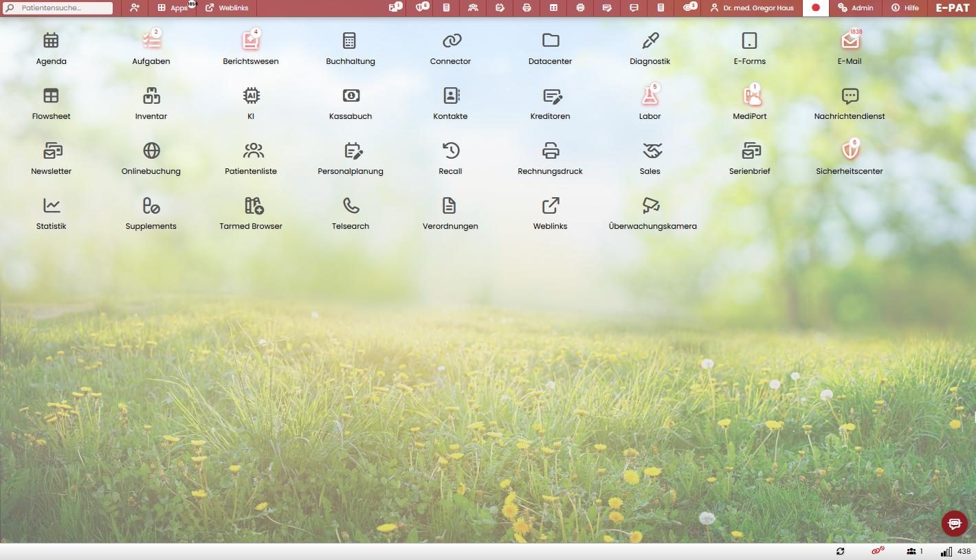This screenshot has width=976, height=560.
Task: Click the refresh sync icon in status bar
Action: (840, 551)
